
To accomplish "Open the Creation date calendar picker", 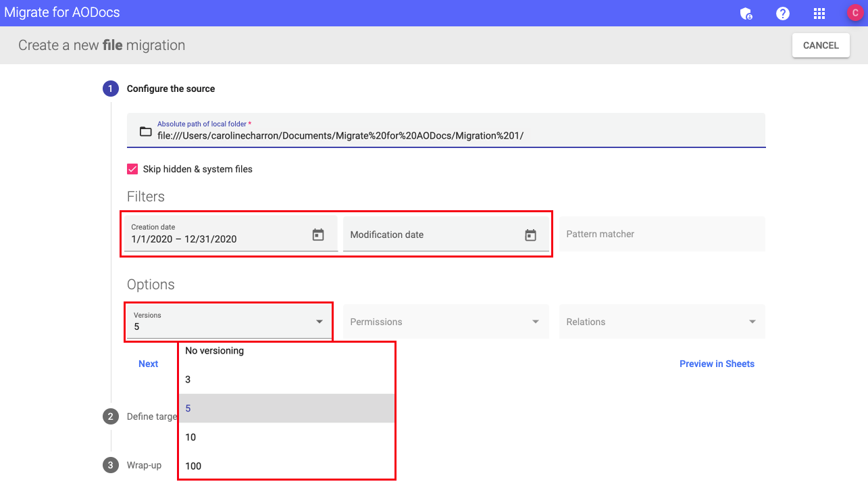I will point(317,233).
